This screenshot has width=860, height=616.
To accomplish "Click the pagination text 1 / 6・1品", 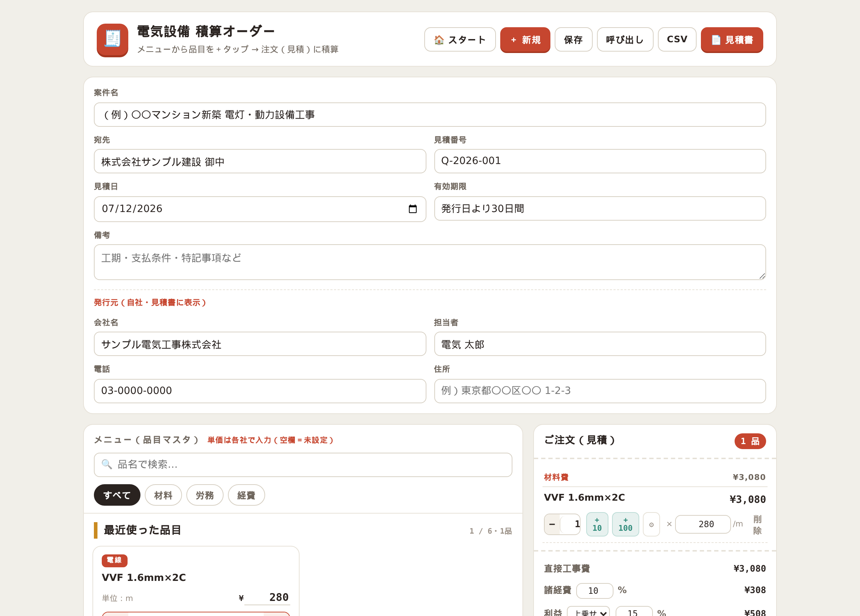I will coord(490,531).
